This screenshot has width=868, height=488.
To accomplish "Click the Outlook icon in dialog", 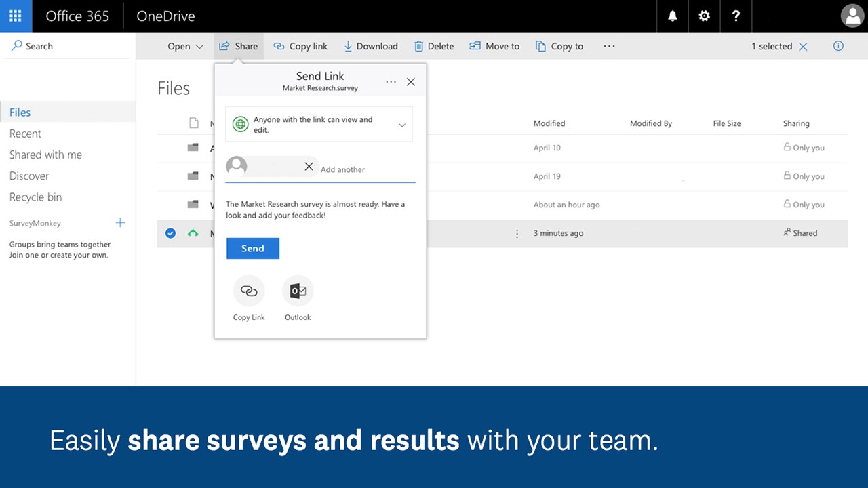I will click(x=298, y=291).
